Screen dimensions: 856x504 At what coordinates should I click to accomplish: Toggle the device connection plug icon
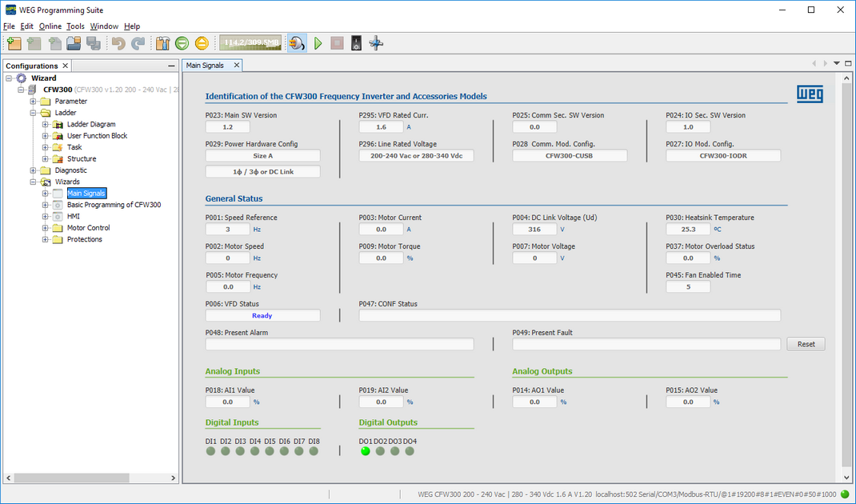pyautogui.click(x=297, y=43)
